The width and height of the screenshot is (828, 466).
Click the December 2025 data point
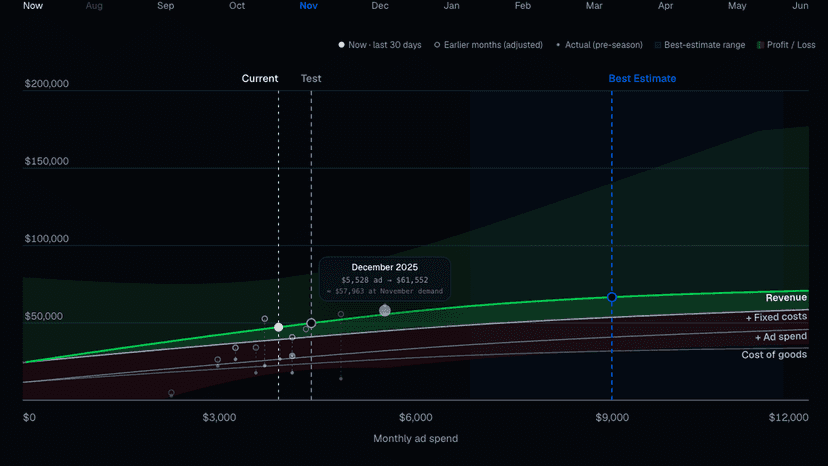(x=385, y=311)
